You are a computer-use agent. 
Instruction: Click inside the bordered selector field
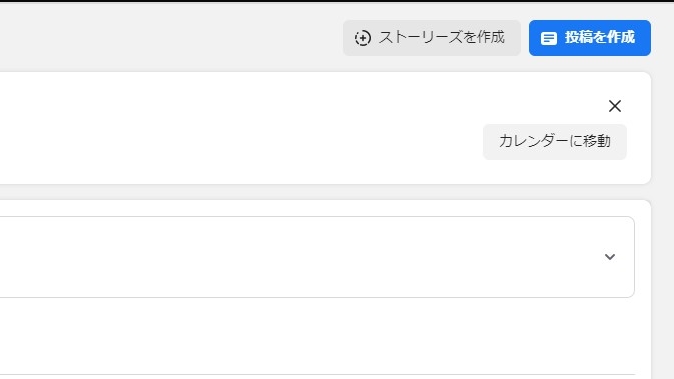(x=317, y=257)
